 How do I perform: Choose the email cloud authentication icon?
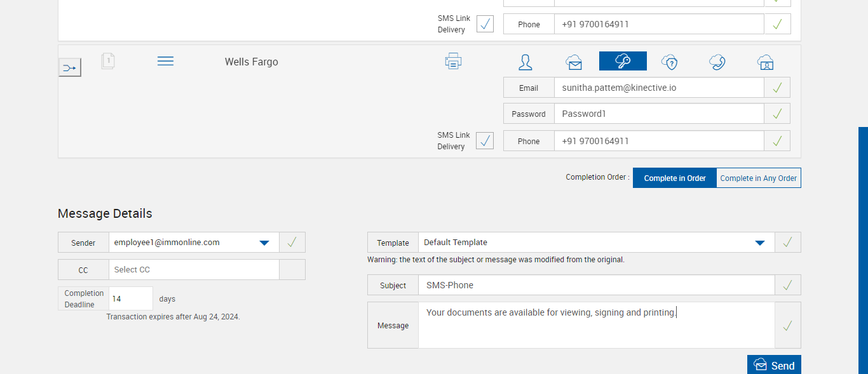pyautogui.click(x=574, y=62)
